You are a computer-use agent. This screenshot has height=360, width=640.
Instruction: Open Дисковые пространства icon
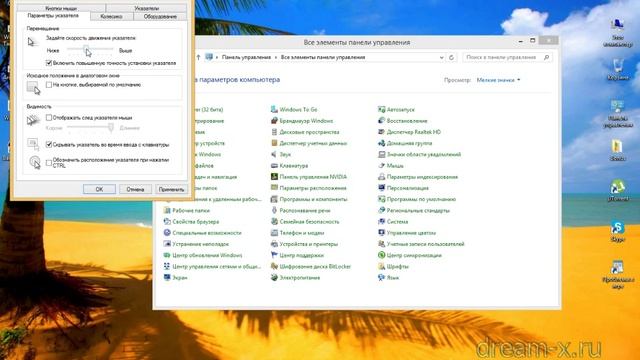click(274, 132)
